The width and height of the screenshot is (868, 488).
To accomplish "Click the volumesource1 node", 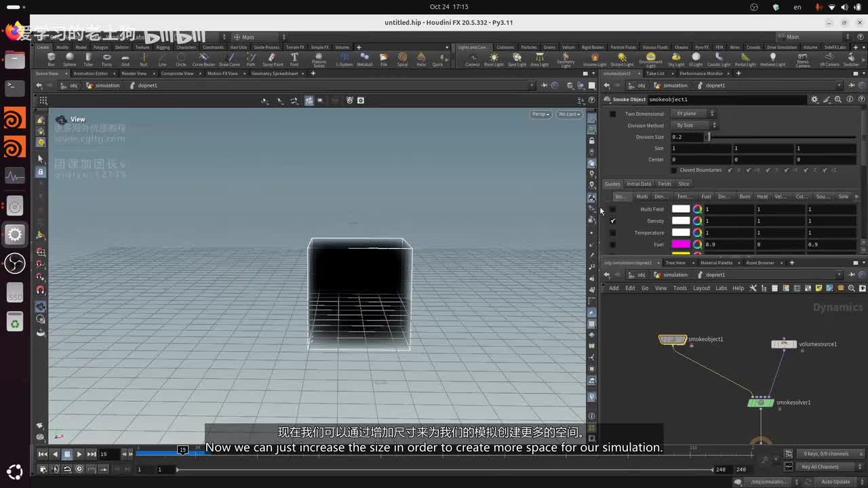I will pyautogui.click(x=784, y=344).
